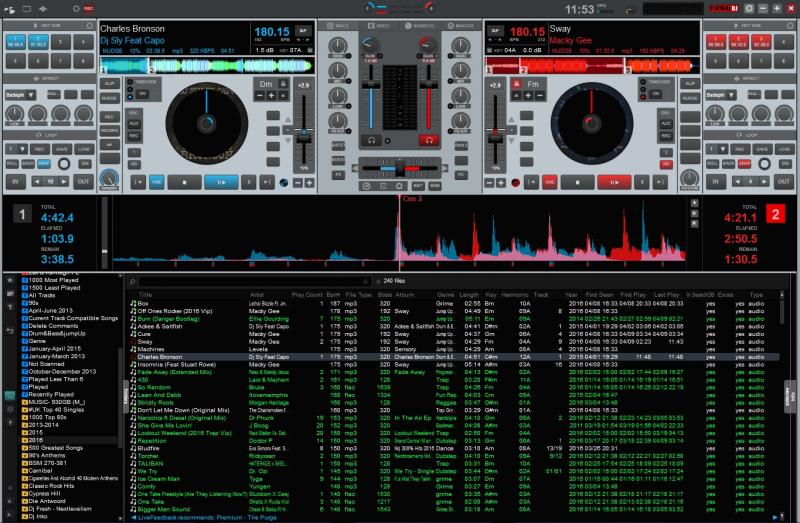The width and height of the screenshot is (800, 523).
Task: Click deck 1 jog wheel
Action: (207, 123)
